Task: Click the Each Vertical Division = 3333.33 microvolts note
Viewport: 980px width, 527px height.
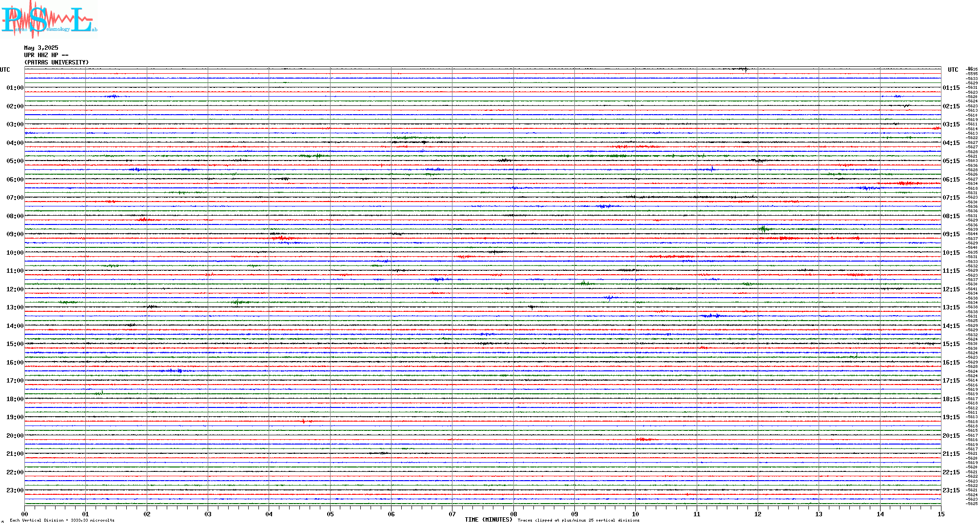Action: pyautogui.click(x=62, y=520)
